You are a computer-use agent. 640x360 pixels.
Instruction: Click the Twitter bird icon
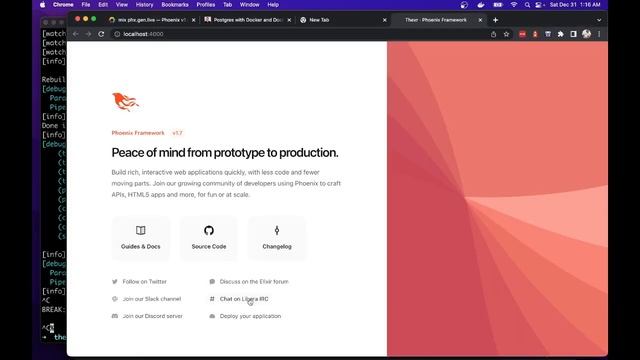pos(115,282)
